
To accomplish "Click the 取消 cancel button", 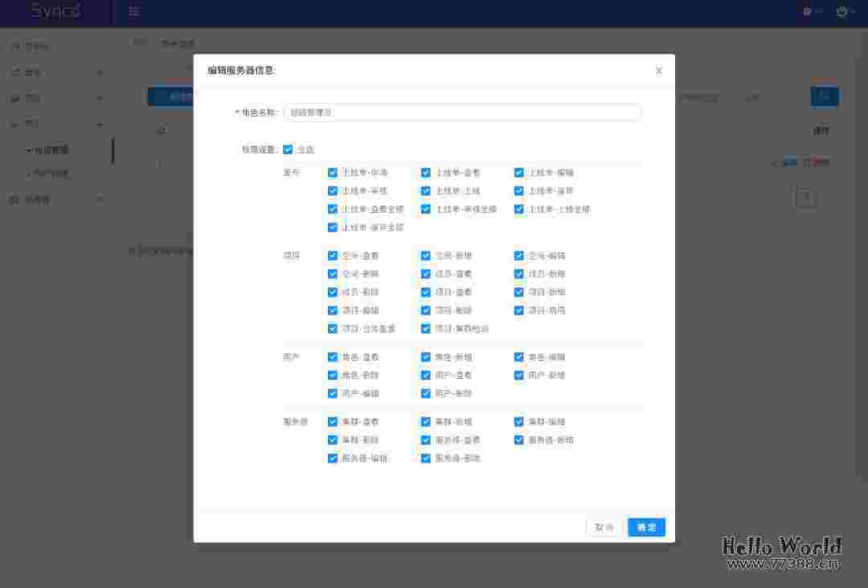I will [x=604, y=528].
